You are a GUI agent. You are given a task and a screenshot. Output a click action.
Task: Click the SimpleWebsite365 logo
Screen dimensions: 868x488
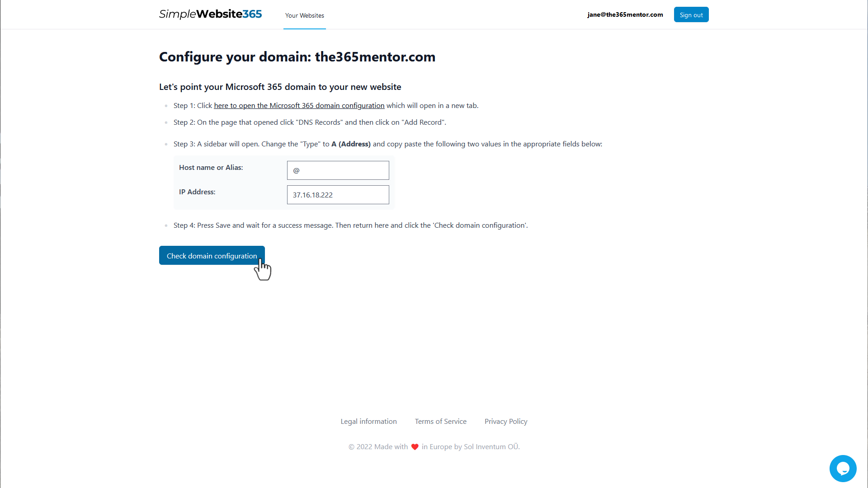(x=210, y=14)
